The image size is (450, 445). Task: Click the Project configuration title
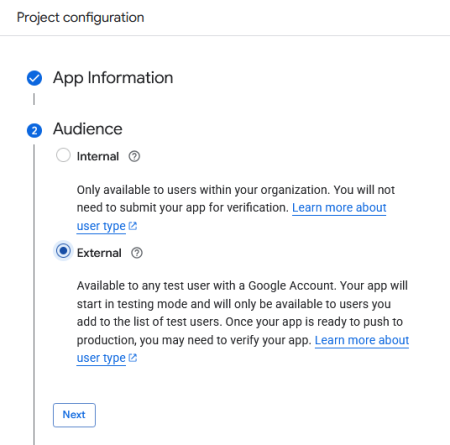coord(80,18)
